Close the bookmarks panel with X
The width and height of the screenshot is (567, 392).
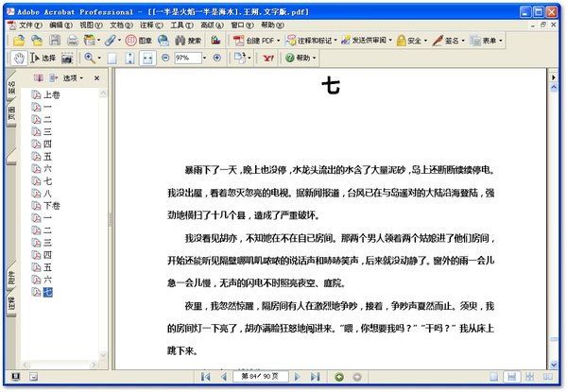[x=96, y=77]
